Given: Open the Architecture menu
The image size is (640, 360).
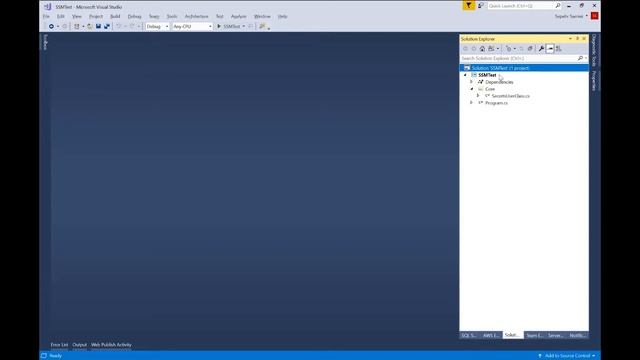Looking at the screenshot, I should coord(196,16).
